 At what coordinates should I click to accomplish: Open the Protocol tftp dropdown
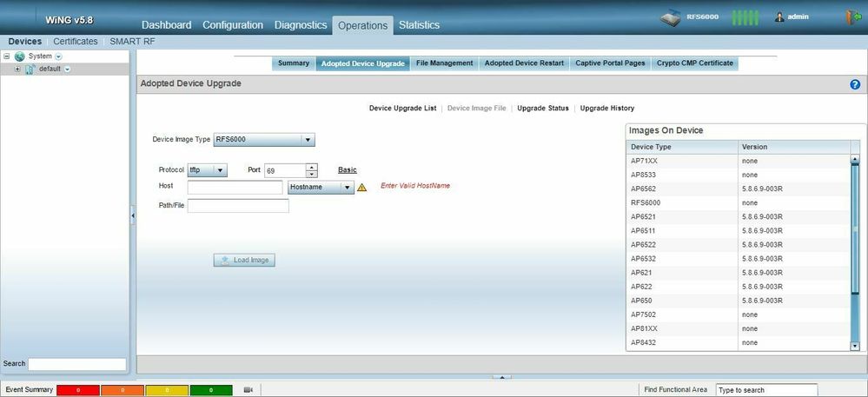(x=221, y=170)
